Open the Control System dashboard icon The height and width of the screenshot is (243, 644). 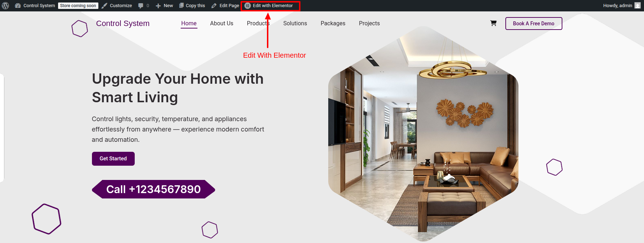(18, 6)
